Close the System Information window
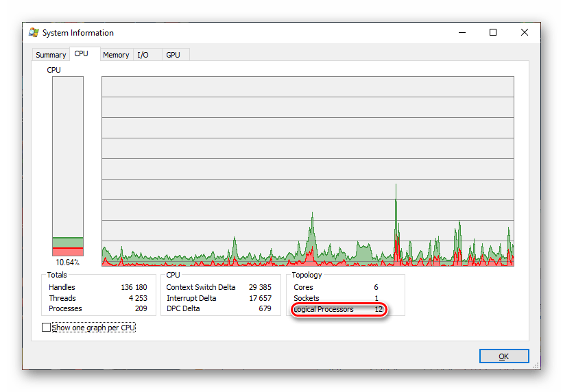Image resolution: width=563 pixels, height=392 pixels. tap(524, 32)
